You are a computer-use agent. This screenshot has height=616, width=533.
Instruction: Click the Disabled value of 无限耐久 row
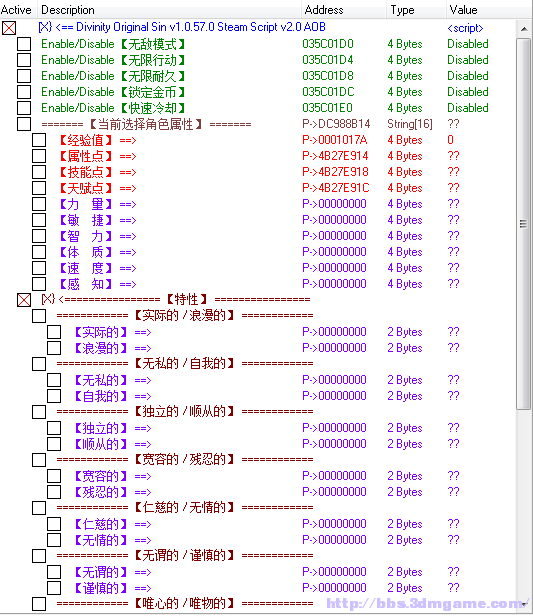point(468,76)
